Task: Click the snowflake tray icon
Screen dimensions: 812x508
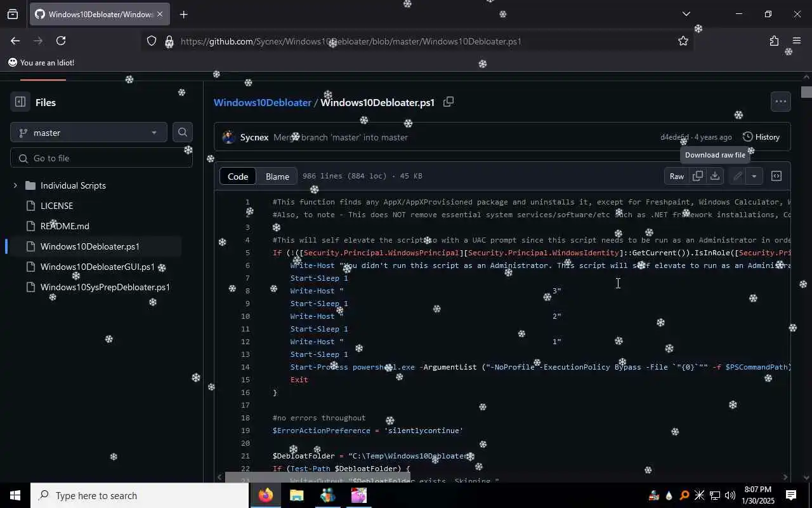Action: (x=699, y=495)
